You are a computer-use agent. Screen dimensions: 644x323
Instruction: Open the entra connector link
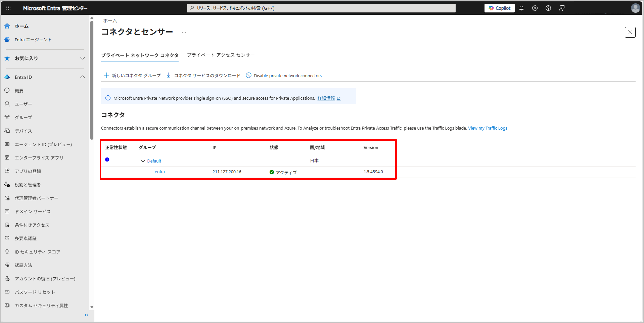coord(160,172)
